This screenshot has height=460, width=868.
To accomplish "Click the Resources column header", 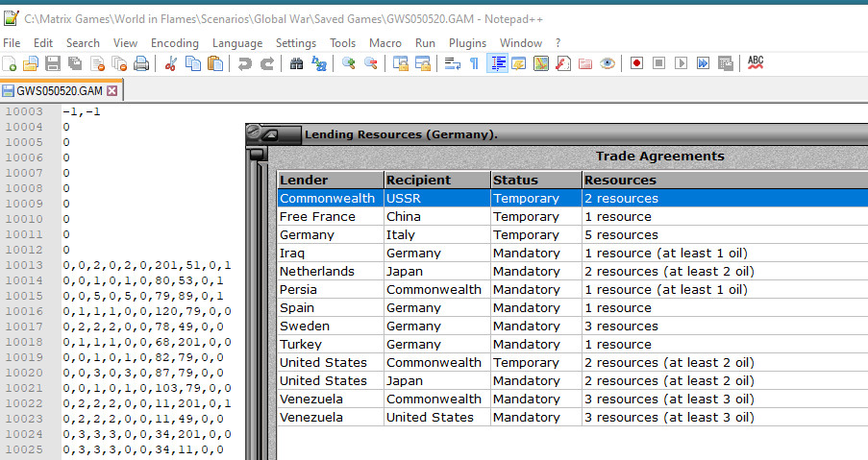I will pyautogui.click(x=725, y=180).
